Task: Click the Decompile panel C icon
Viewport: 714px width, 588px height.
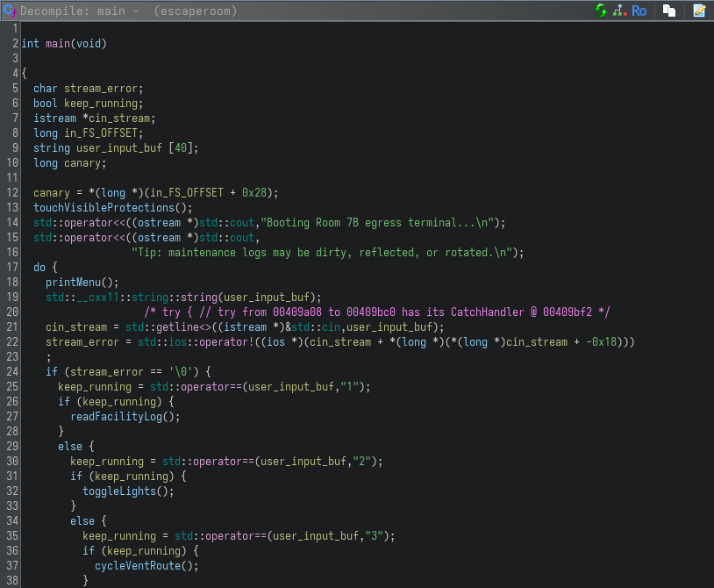Action: (x=10, y=11)
